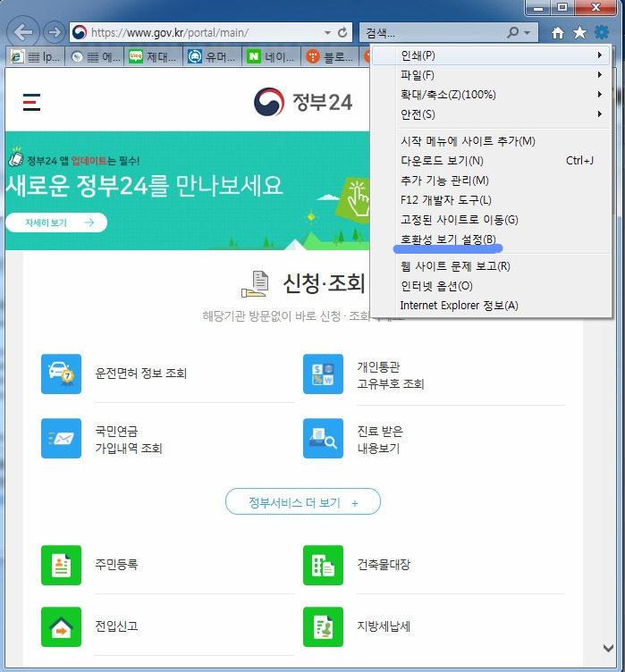The height and width of the screenshot is (672, 625).
Task: Click the 지방세납세 receipt icon
Action: point(323,626)
